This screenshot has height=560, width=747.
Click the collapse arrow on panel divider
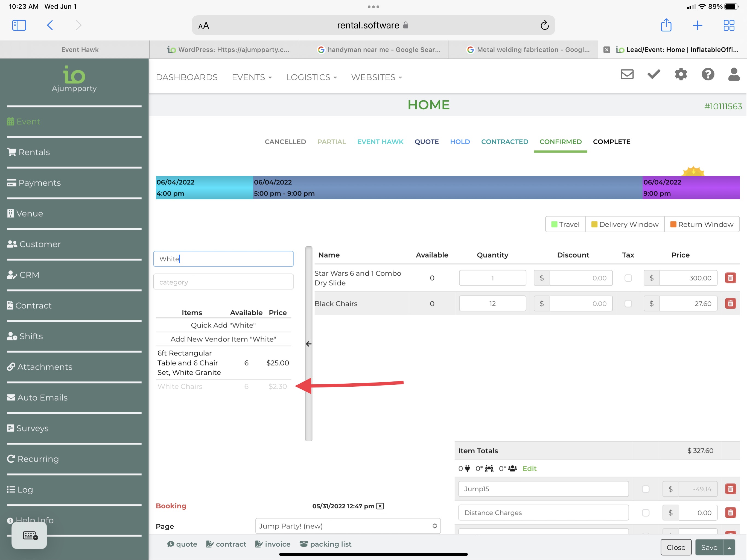pos(309,344)
